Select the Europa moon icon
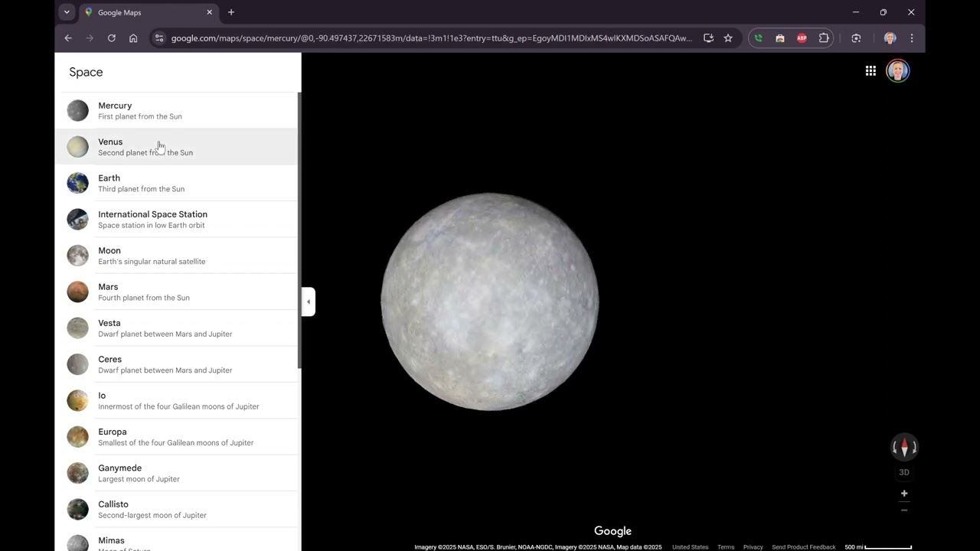The image size is (980, 551). point(77,437)
